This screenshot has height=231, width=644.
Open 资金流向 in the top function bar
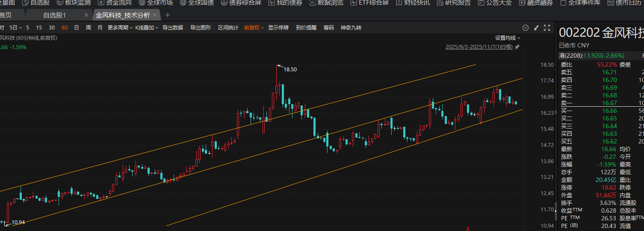click(115, 3)
